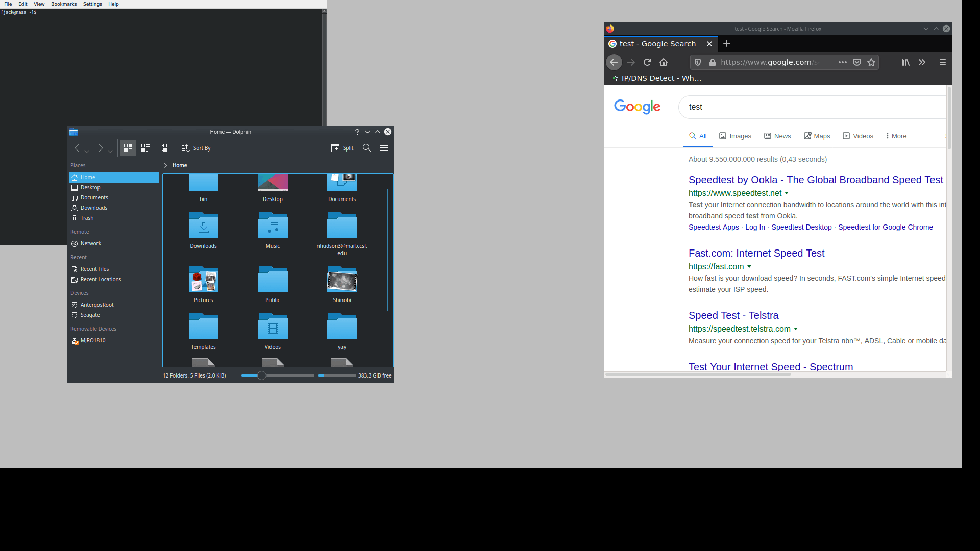Click the tracking protection shield icon

(697, 62)
